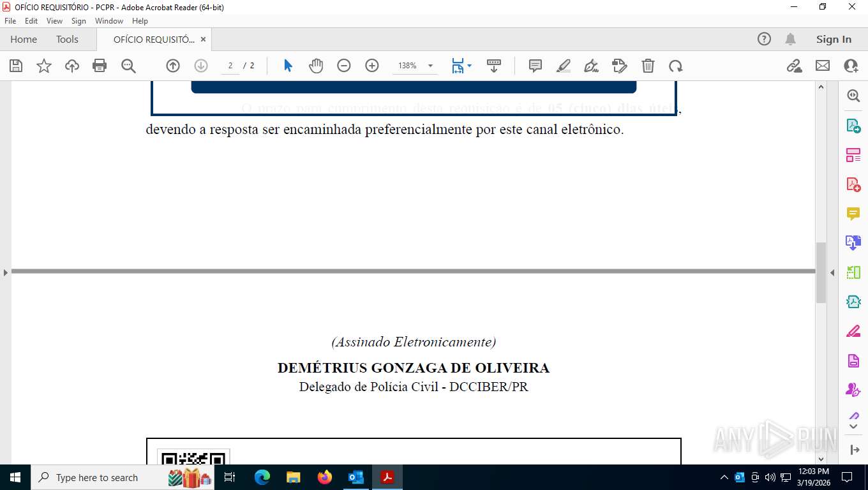The image size is (868, 490).
Task: Open Outlook from taskbar
Action: point(356,477)
